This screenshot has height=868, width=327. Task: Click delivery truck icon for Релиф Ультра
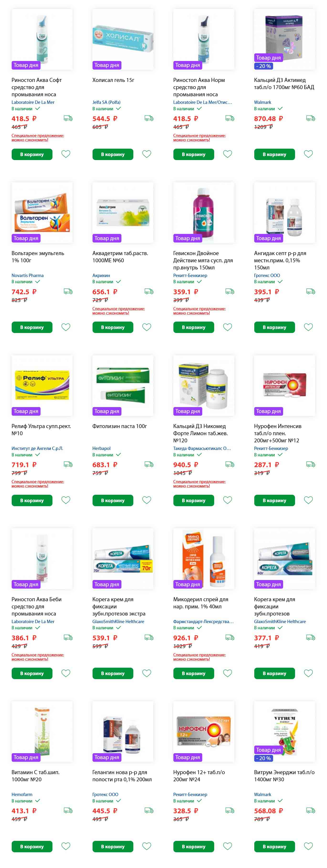click(68, 464)
